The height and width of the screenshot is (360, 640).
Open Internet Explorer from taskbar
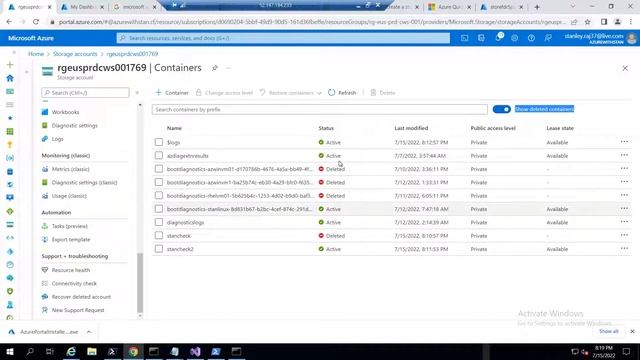(x=71, y=351)
